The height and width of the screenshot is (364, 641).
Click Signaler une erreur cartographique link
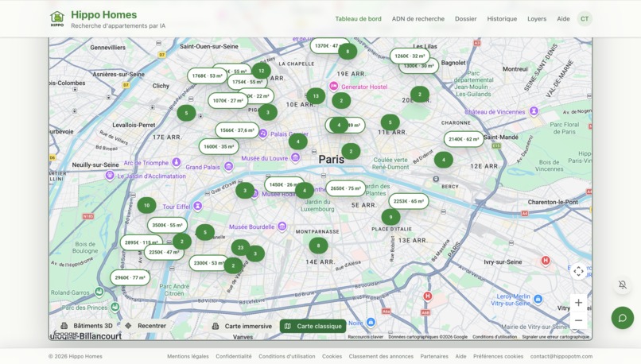click(x=556, y=337)
